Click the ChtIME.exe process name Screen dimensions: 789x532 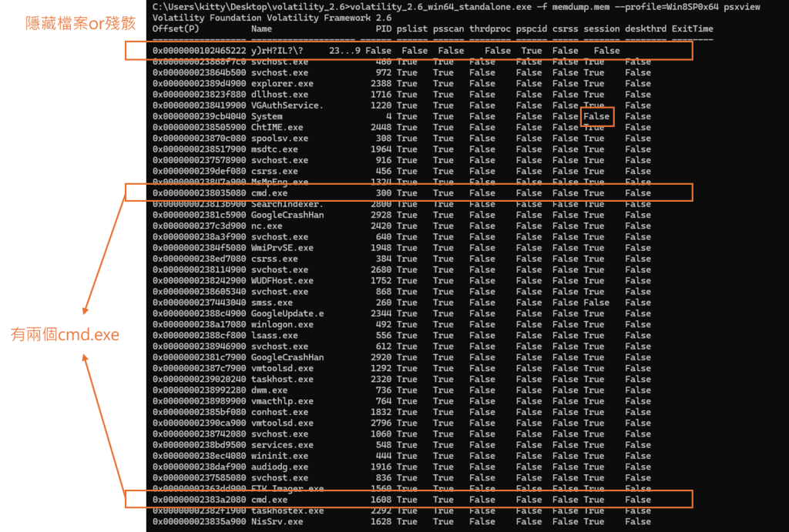[x=277, y=128]
